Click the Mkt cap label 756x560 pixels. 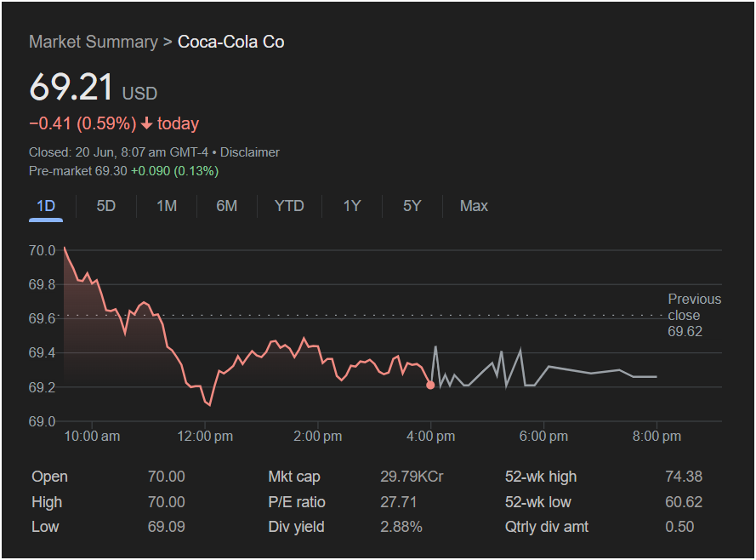tap(294, 477)
